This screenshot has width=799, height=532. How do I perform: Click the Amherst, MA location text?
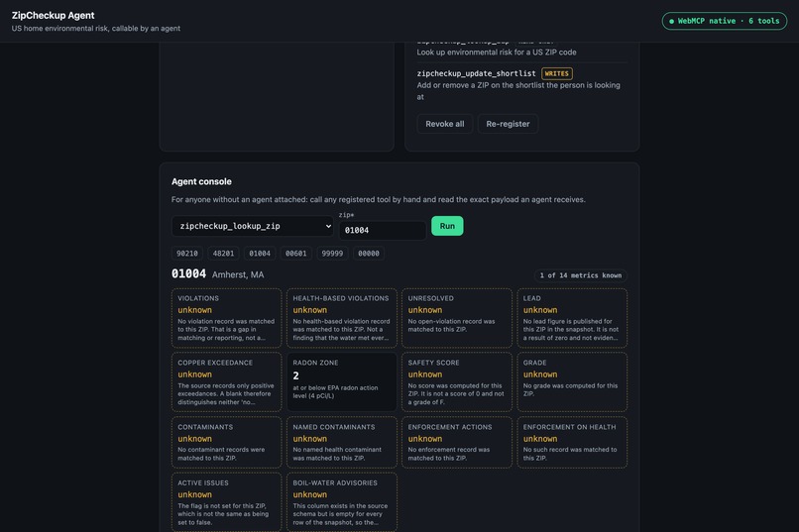(238, 274)
